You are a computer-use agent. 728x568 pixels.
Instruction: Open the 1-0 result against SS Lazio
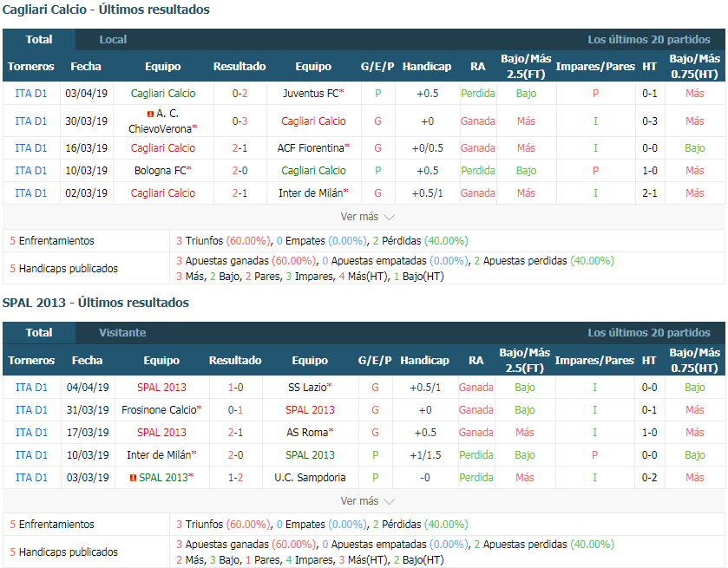click(235, 387)
